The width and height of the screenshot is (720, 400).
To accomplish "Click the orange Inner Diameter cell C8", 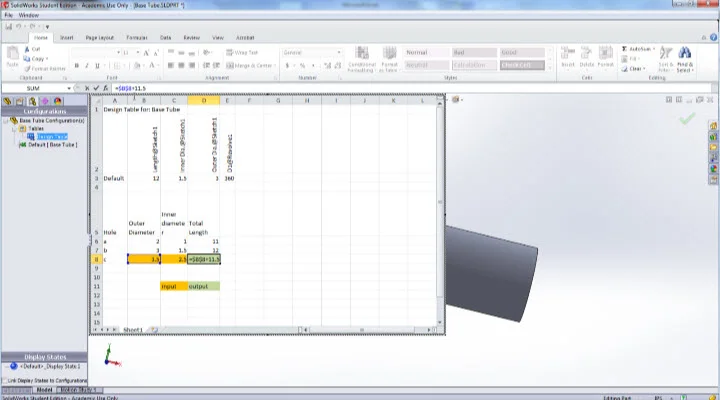I will tap(174, 259).
